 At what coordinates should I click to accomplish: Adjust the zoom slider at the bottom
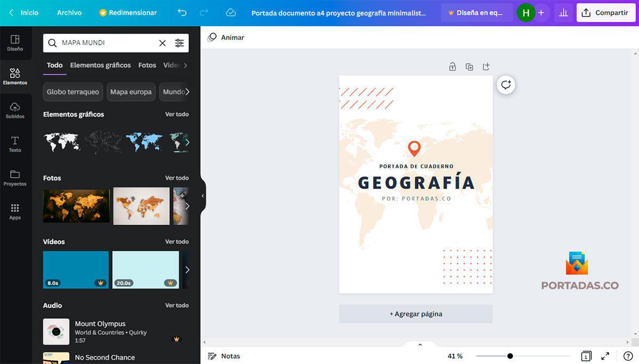tap(510, 355)
